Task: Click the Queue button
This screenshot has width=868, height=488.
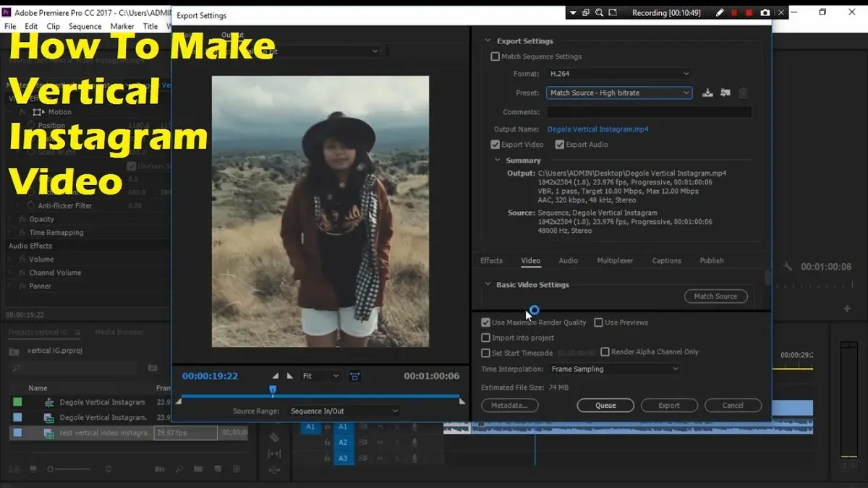Action: click(x=605, y=406)
